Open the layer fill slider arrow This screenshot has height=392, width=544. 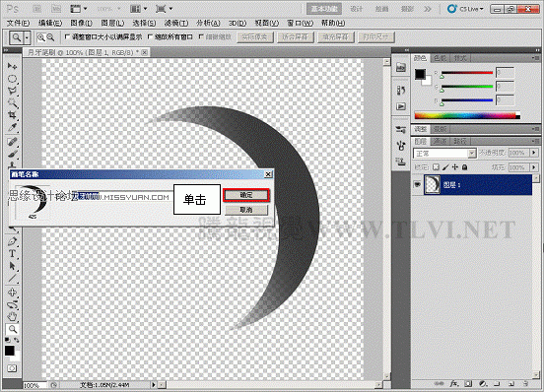point(534,167)
